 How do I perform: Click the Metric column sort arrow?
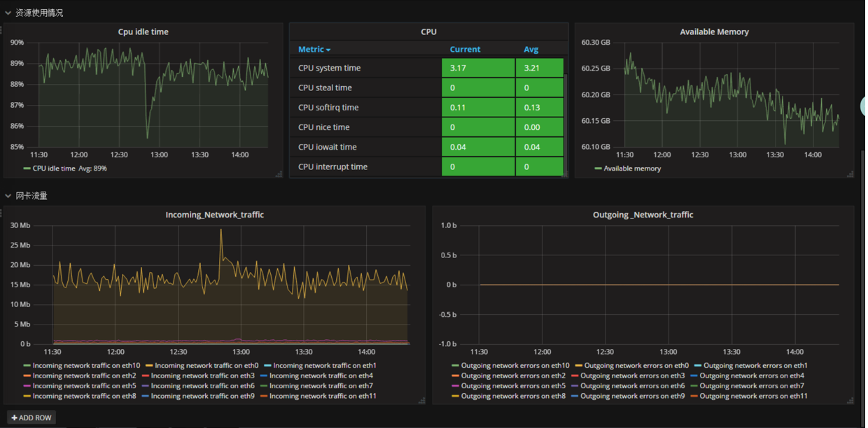point(328,50)
